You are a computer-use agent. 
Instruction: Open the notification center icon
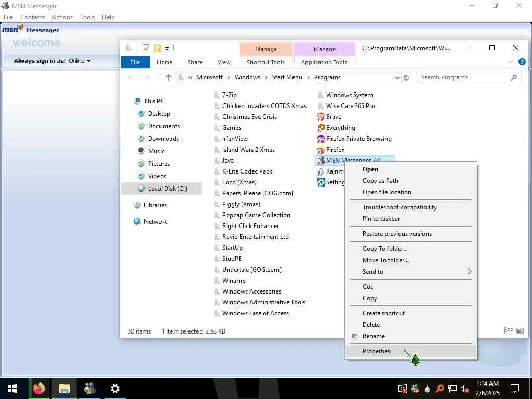515,389
